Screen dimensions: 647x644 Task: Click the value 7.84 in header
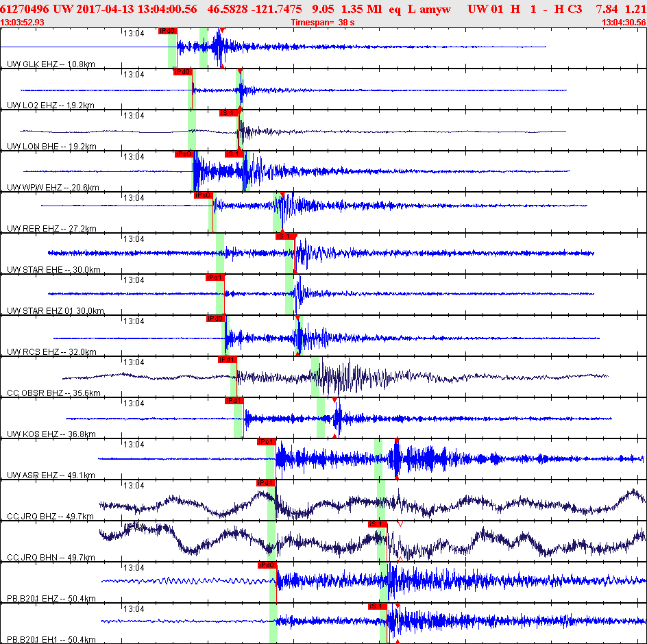point(607,9)
